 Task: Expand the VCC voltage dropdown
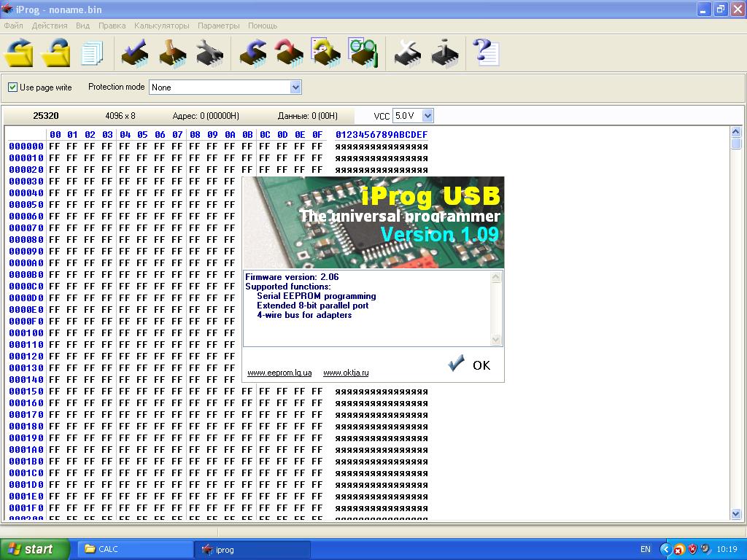[x=427, y=116]
